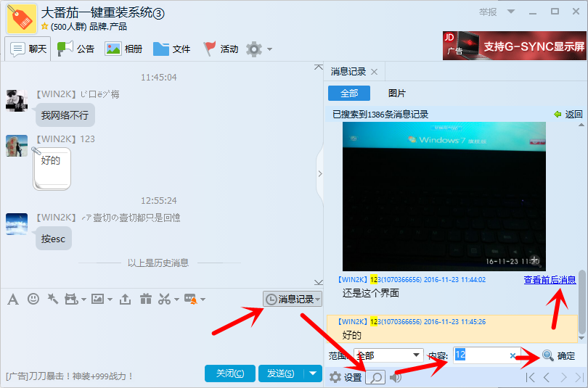Image resolution: width=588 pixels, height=388 pixels.
Task: Open the 公告 tab
Action: (75, 49)
